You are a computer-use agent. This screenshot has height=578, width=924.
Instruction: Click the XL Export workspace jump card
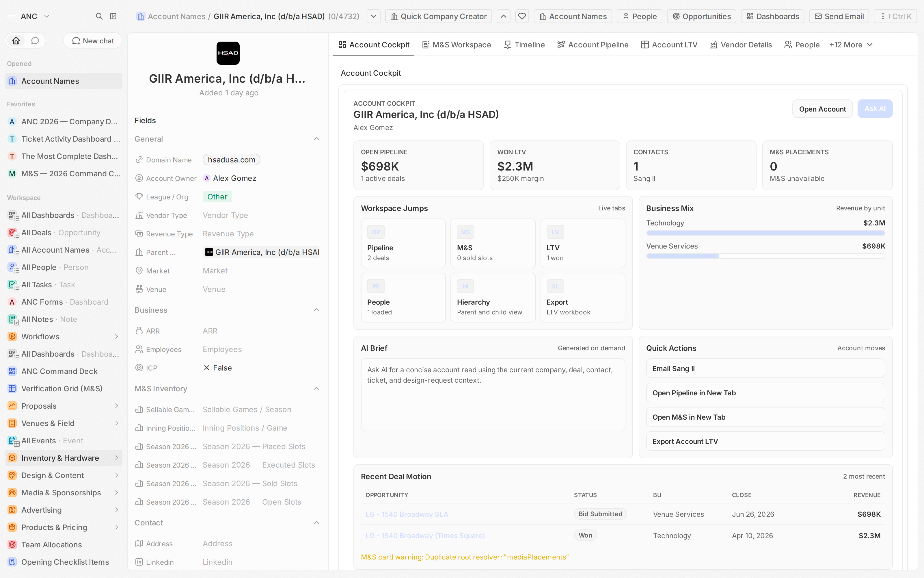pos(583,297)
